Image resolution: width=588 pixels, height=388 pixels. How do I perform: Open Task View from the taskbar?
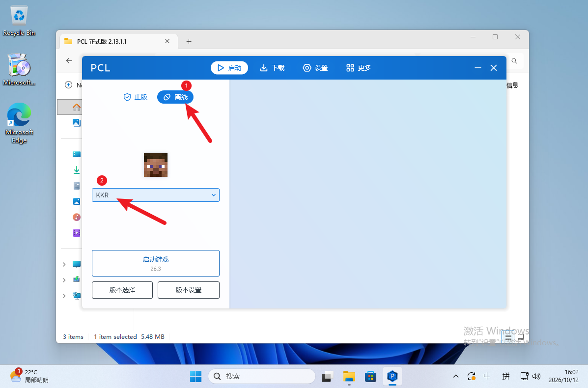[327, 376]
